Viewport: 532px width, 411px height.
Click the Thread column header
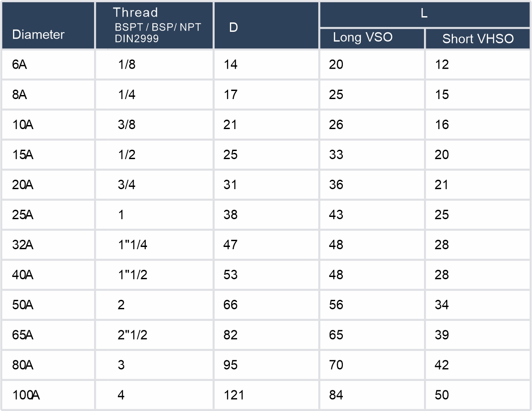pyautogui.click(x=135, y=13)
